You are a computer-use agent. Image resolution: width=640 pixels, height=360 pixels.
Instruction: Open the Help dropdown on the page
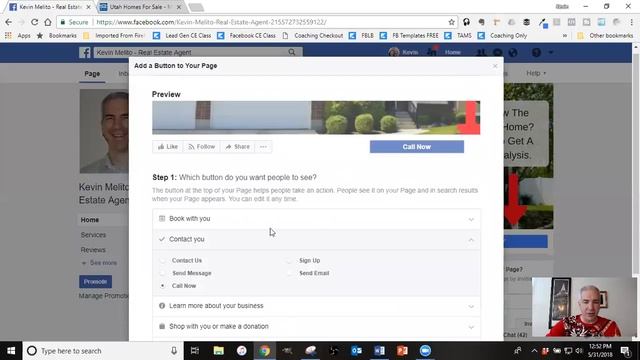point(536,73)
